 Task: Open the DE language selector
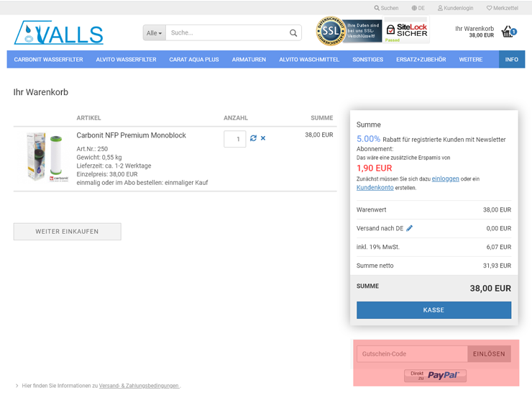click(x=418, y=8)
